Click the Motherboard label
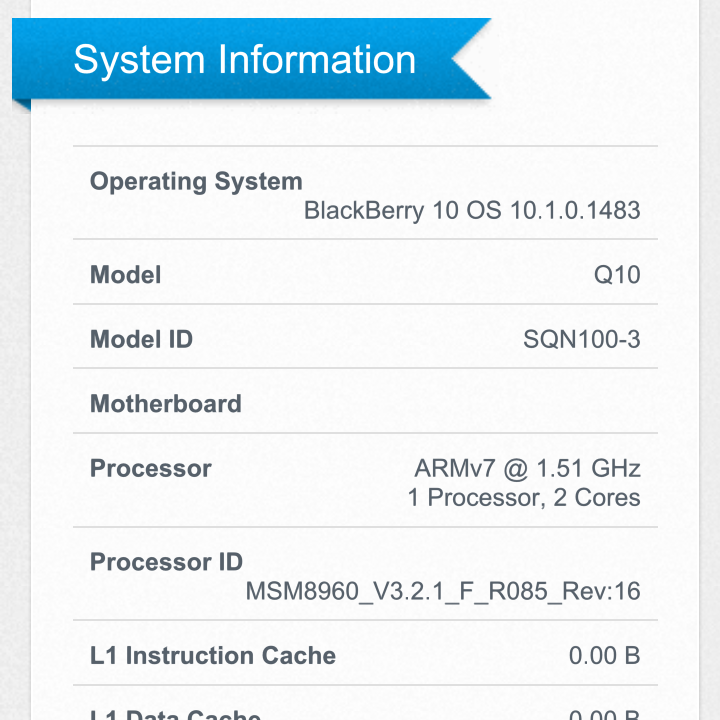Image resolution: width=720 pixels, height=720 pixels. (166, 404)
